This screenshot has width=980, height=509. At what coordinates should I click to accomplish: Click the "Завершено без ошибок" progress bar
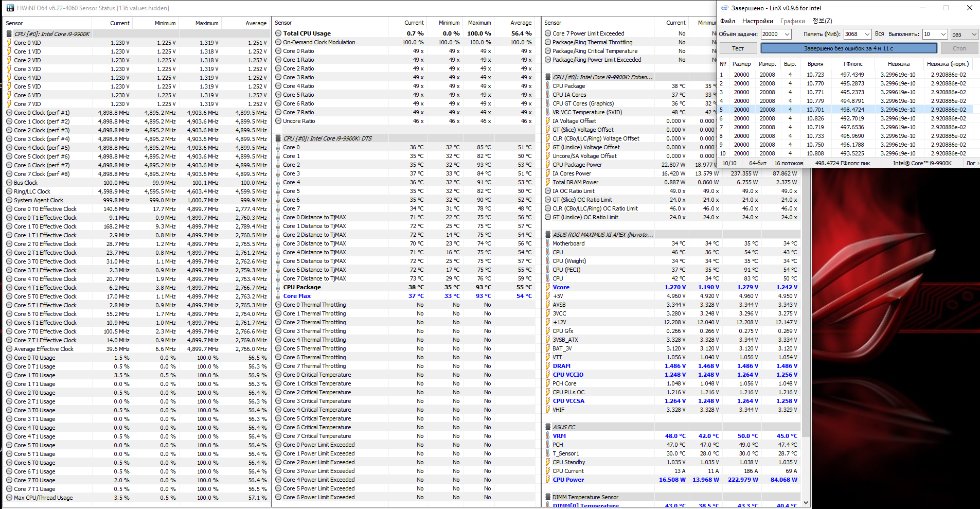849,48
